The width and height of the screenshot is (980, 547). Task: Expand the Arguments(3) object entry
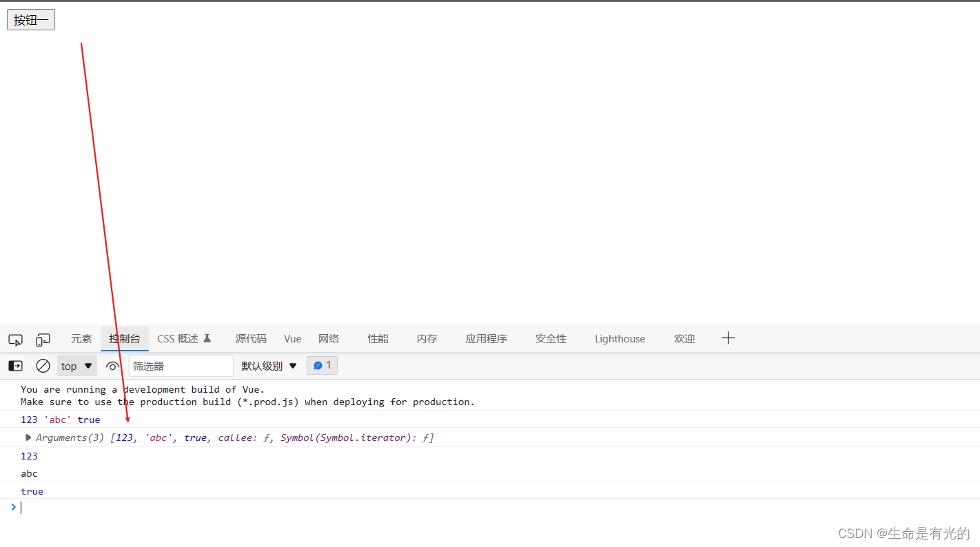[28, 437]
